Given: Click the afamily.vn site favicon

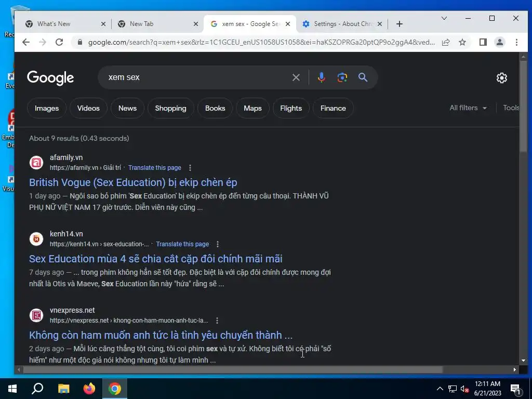Looking at the screenshot, I should (36, 163).
